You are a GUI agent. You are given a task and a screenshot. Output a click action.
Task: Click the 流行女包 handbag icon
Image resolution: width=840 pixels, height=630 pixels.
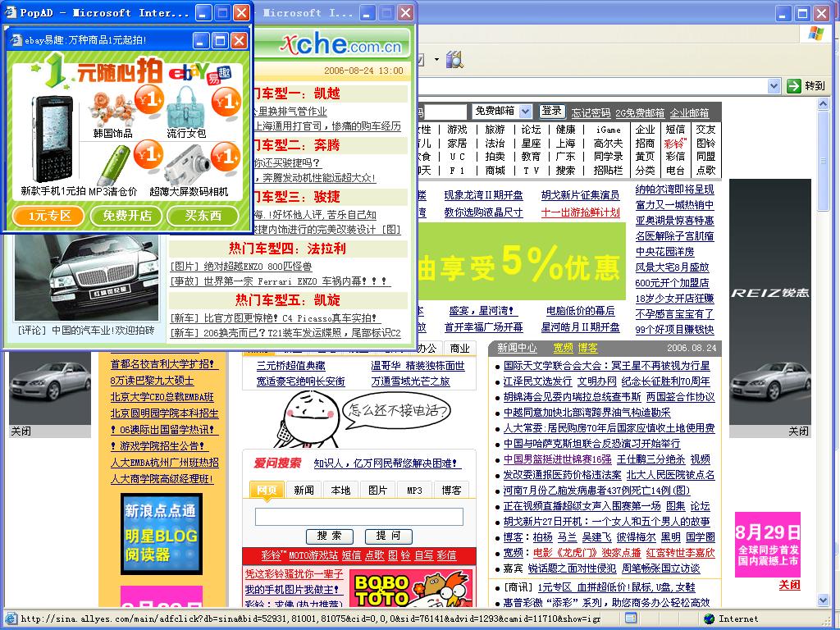coord(185,107)
